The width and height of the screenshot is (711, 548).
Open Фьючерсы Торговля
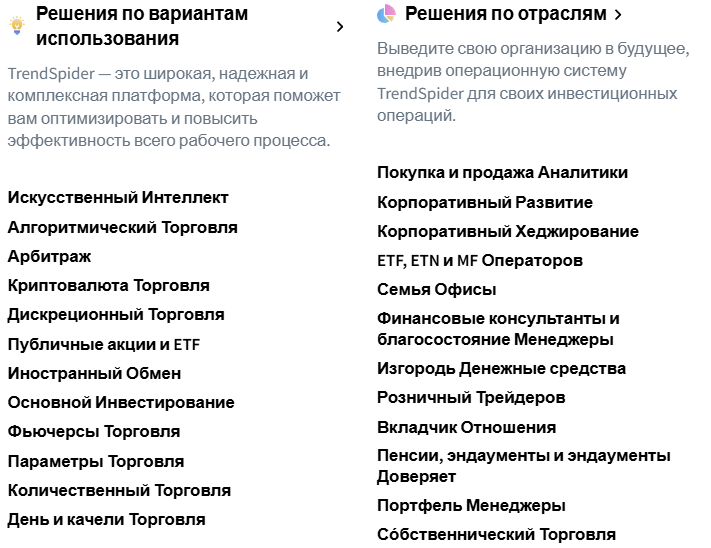click(94, 431)
